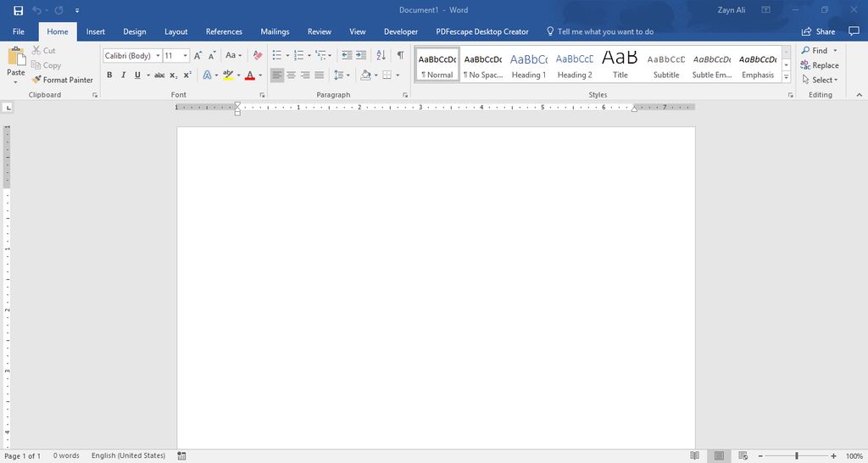868x463 pixels.
Task: Apply superscript formatting
Action: click(x=187, y=75)
